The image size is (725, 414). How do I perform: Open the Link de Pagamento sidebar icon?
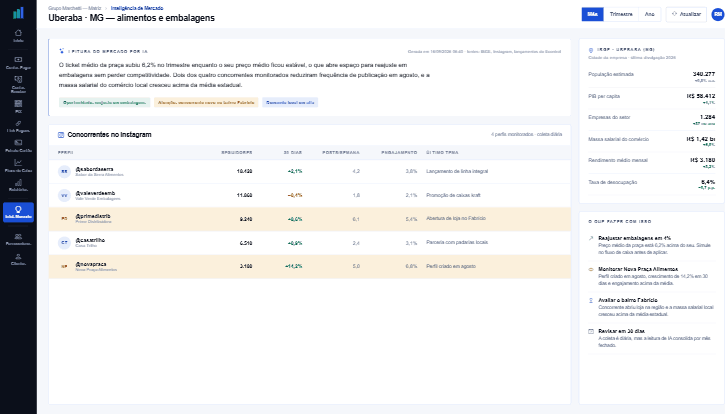pos(18,126)
